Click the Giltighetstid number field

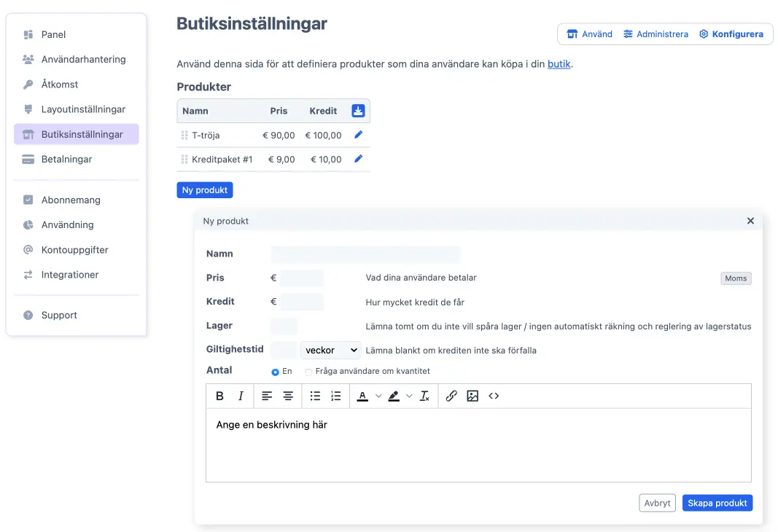[x=284, y=350]
